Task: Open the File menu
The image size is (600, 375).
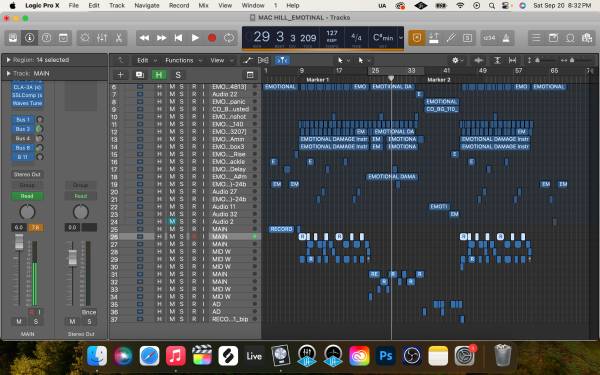Action: click(73, 5)
